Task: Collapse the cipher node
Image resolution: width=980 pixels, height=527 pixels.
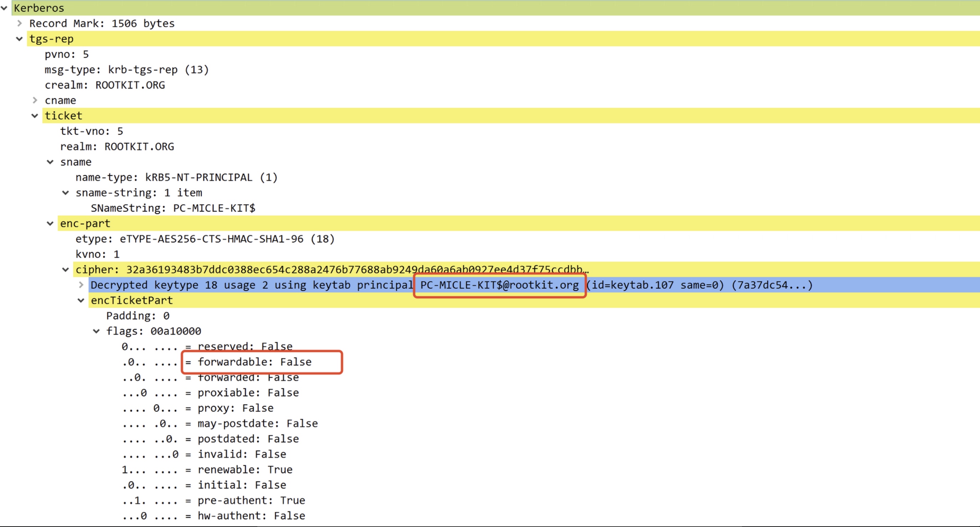Action: pyautogui.click(x=66, y=270)
